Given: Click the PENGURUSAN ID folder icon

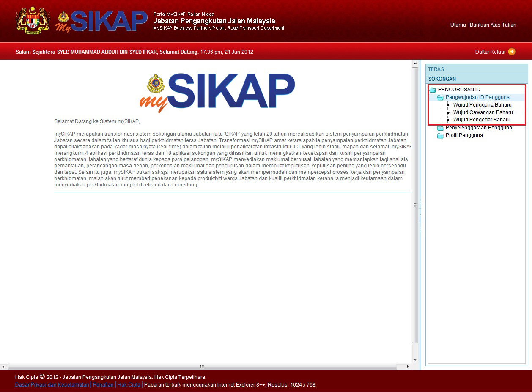Looking at the screenshot, I should [x=432, y=90].
